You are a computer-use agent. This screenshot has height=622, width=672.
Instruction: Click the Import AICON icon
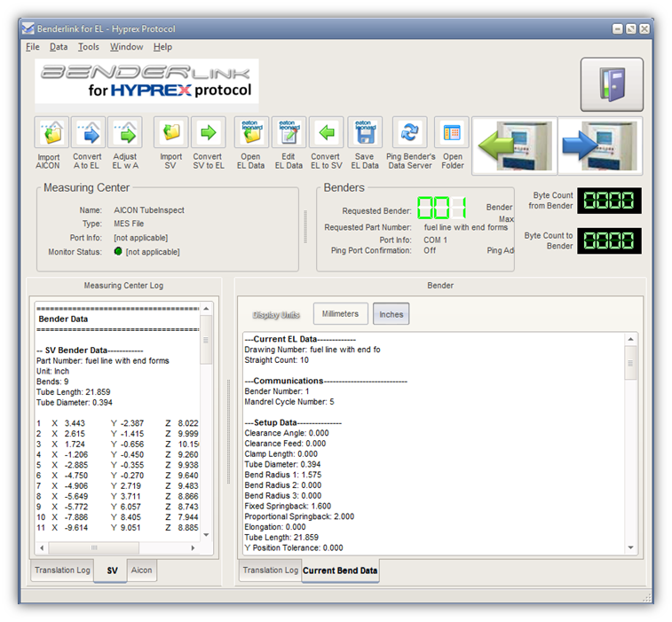(x=51, y=133)
